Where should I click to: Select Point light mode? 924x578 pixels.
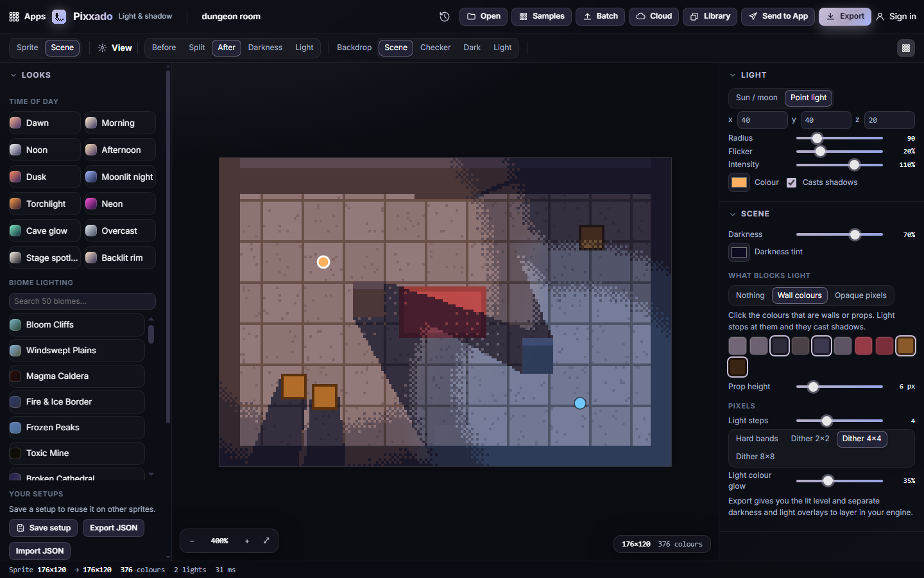tap(809, 98)
